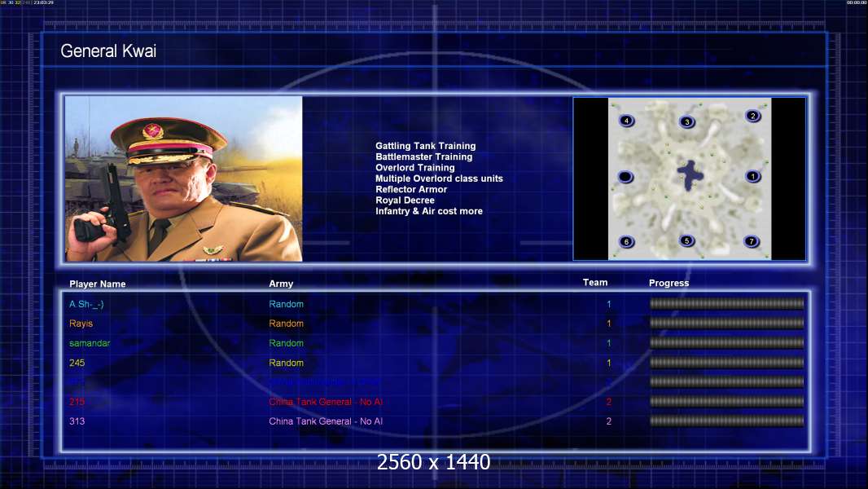Viewport: 868px width, 489px height.
Task: Select player name 215
Action: (x=77, y=402)
